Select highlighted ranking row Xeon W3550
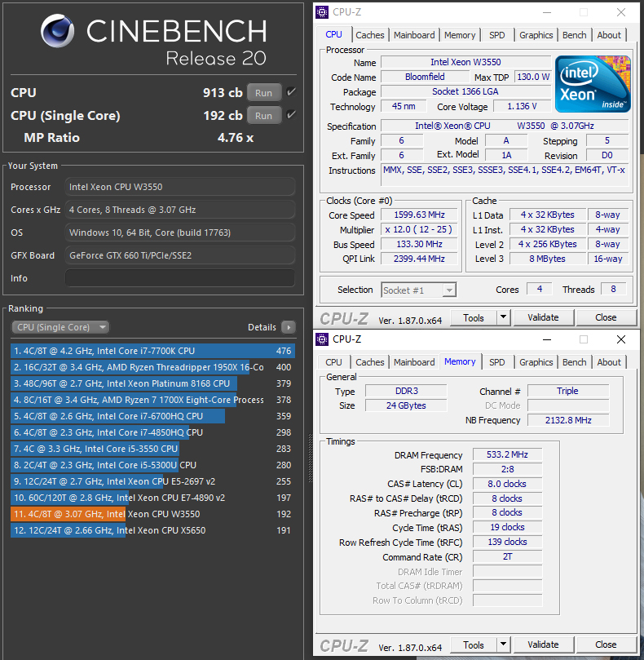Viewport: 644px width, 660px height. coord(152,514)
